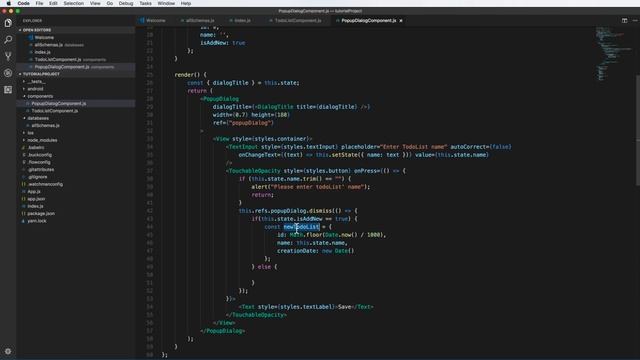This screenshot has height=360, width=640.
Task: Collapse the databases folder
Action: coord(38,118)
